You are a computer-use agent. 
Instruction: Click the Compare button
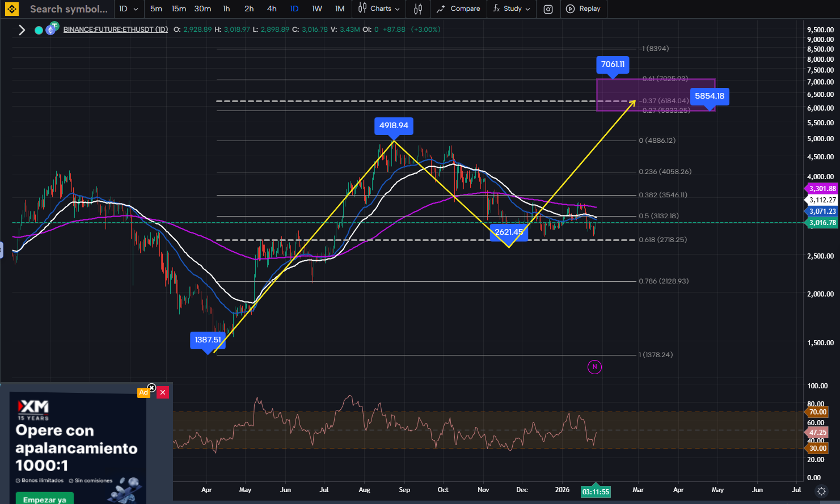(x=458, y=9)
